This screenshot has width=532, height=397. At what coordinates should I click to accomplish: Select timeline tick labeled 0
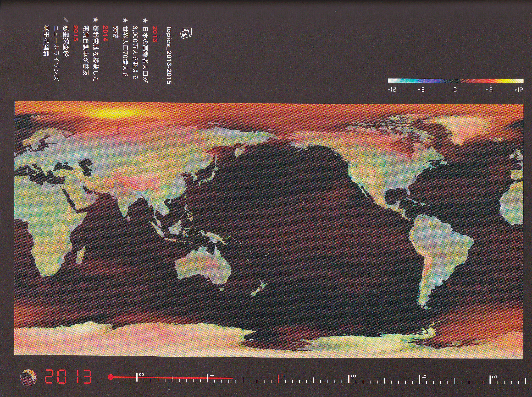[137, 377]
